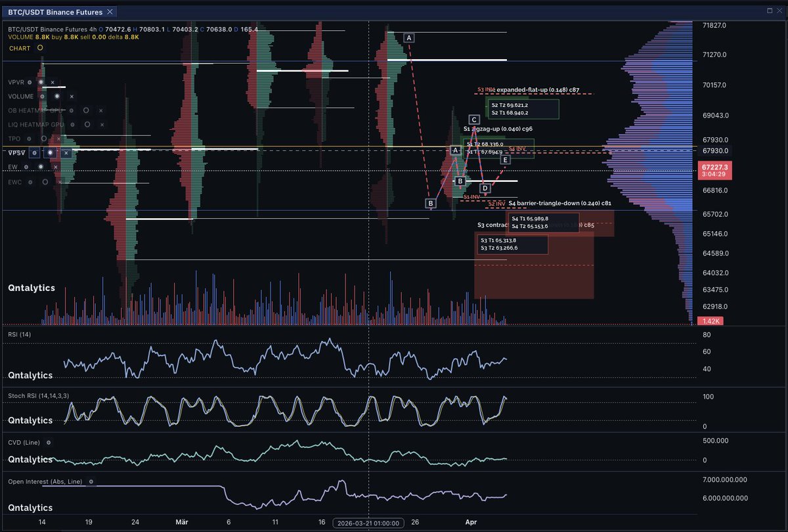The image size is (788, 532).
Task: Click the VPSV indicator label
Action: [16, 152]
